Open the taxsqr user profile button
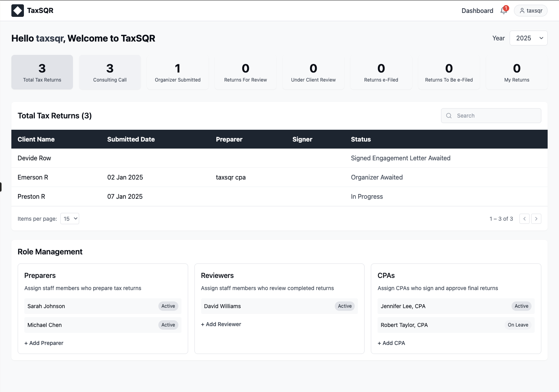Screen dimensions: 559x392 (530, 11)
